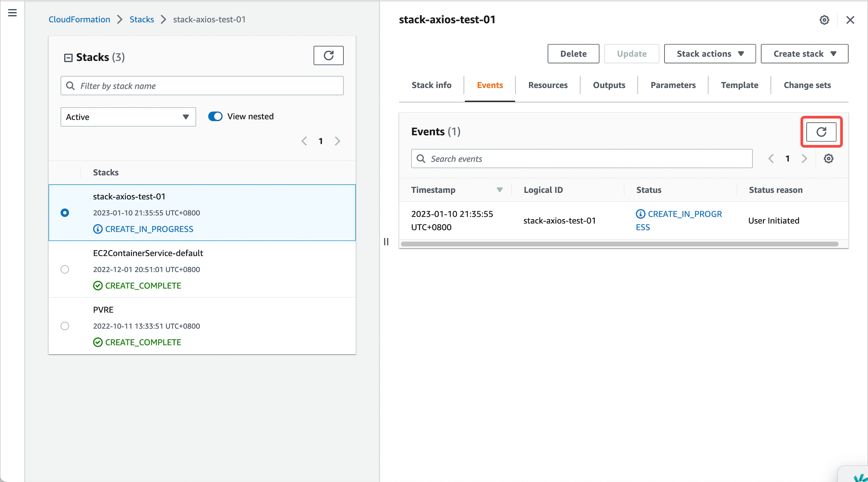
Task: Click the 2022-12-01 20:51:01 UTC+0800 timestamp
Action: pos(146,270)
